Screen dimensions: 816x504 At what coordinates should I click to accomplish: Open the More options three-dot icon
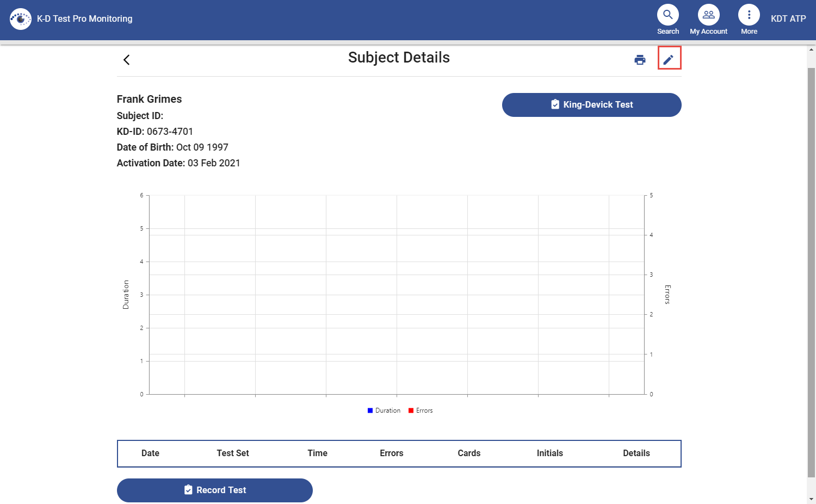pos(749,15)
